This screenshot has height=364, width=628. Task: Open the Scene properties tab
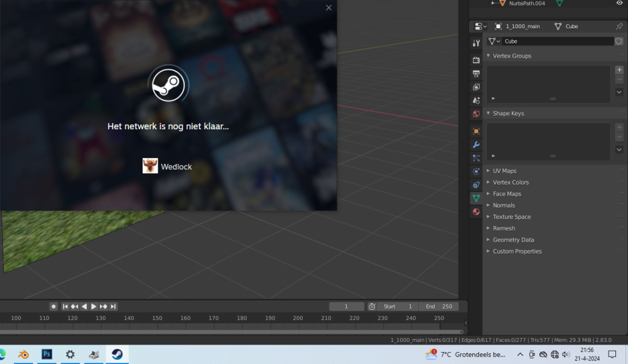[x=476, y=100]
